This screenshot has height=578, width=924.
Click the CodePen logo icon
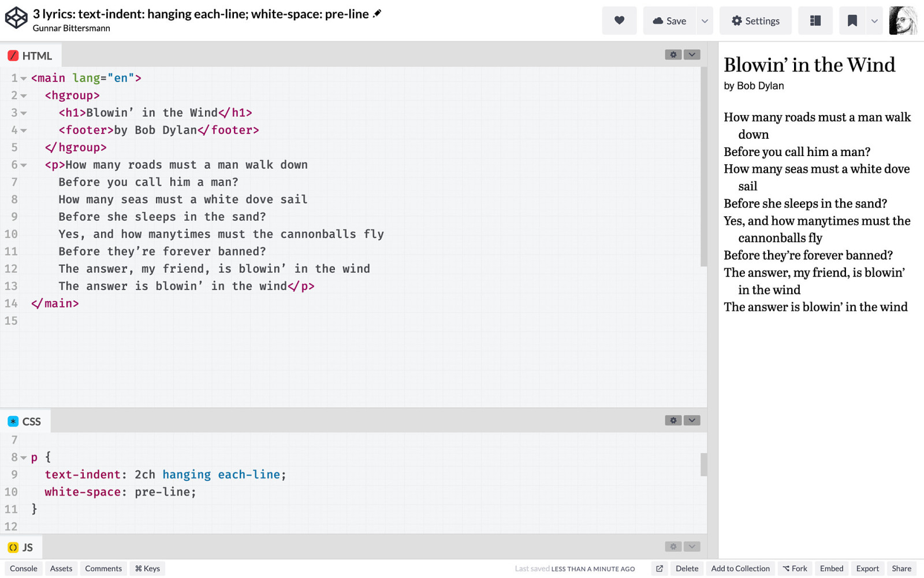(x=16, y=18)
